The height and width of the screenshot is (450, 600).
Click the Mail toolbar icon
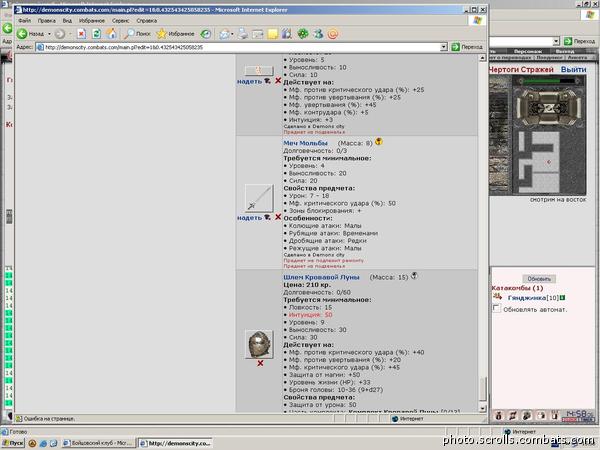224,34
